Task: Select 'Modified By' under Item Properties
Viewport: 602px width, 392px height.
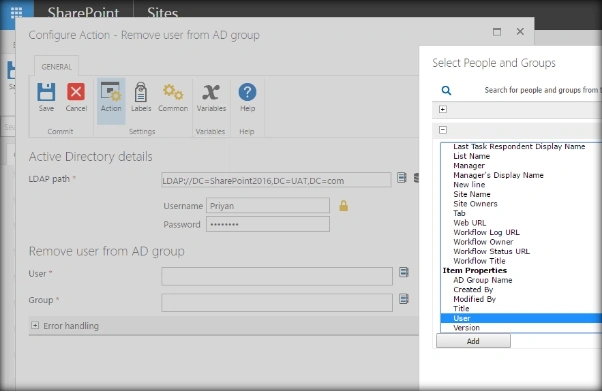Action: click(475, 299)
